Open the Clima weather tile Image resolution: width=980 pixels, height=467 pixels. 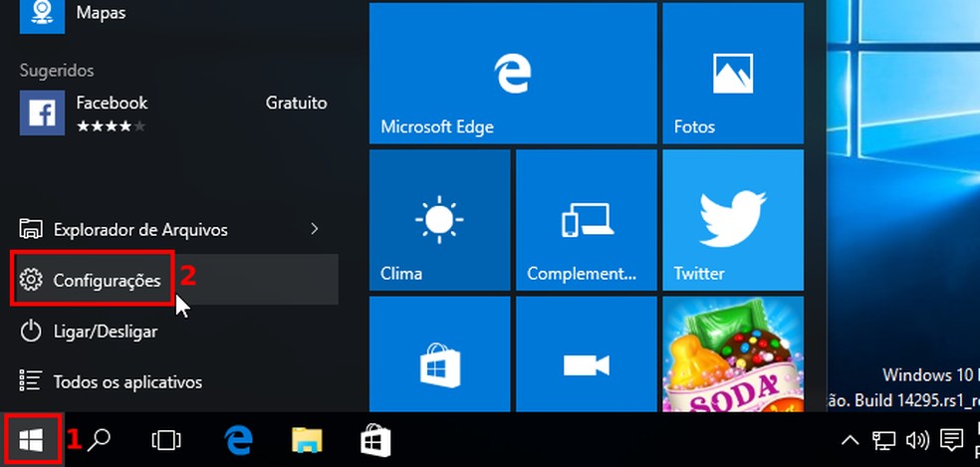(440, 220)
